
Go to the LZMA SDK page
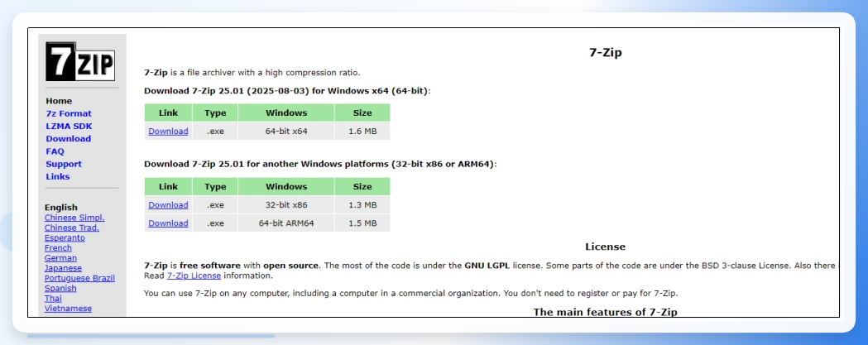pyautogui.click(x=70, y=127)
